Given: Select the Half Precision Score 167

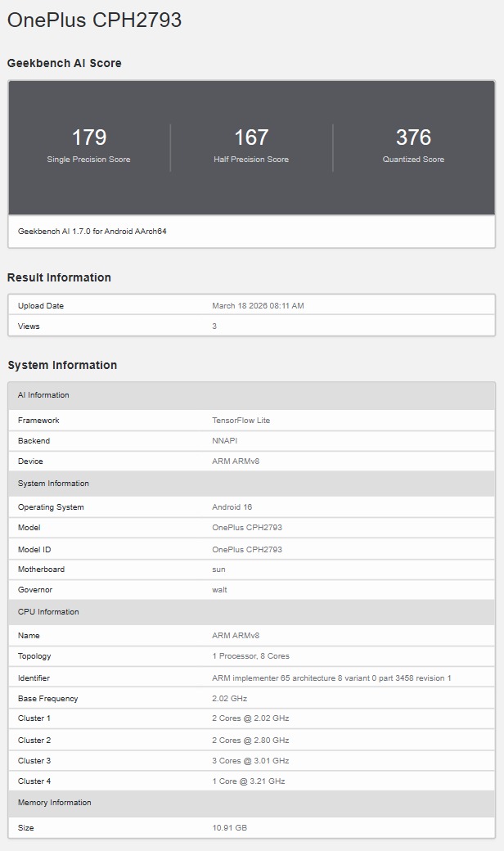Looking at the screenshot, I should [x=251, y=137].
